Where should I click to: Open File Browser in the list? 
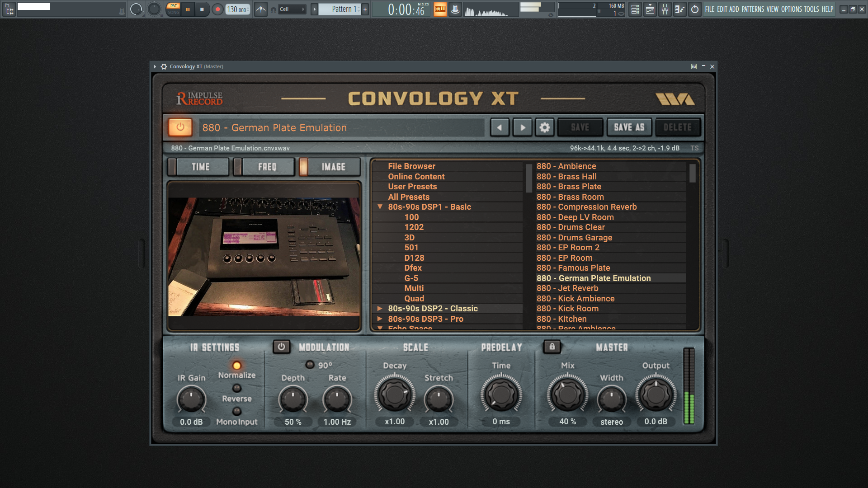[x=411, y=166]
